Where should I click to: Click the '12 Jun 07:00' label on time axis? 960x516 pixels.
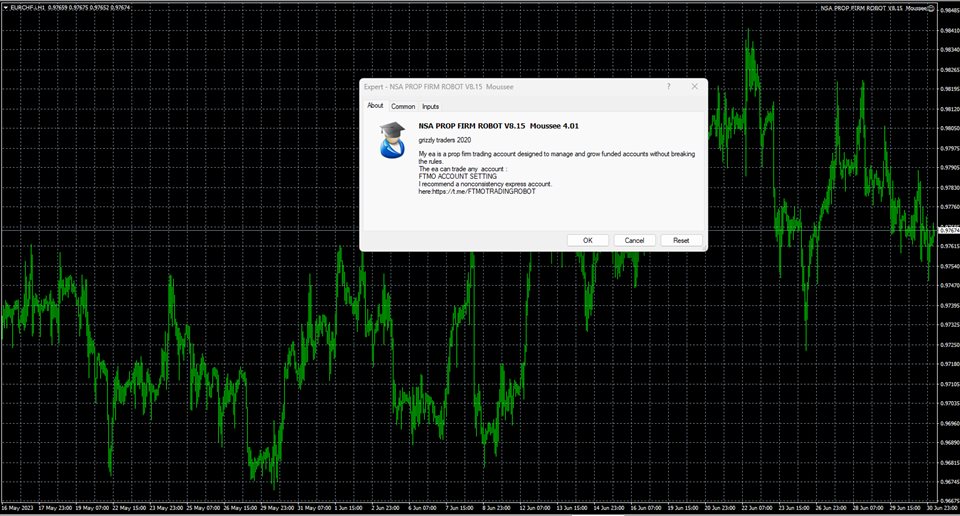pyautogui.click(x=536, y=507)
